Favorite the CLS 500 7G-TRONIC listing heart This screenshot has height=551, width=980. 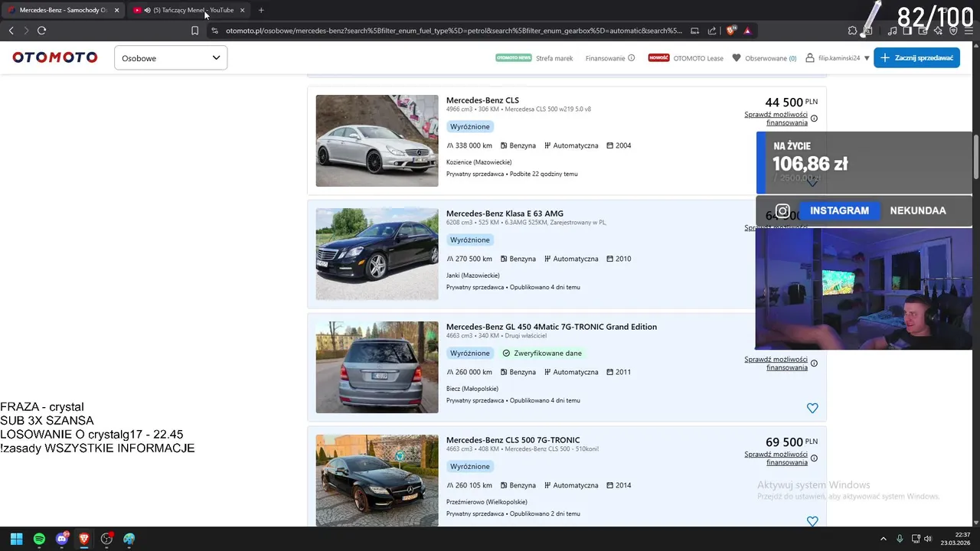coord(812,521)
